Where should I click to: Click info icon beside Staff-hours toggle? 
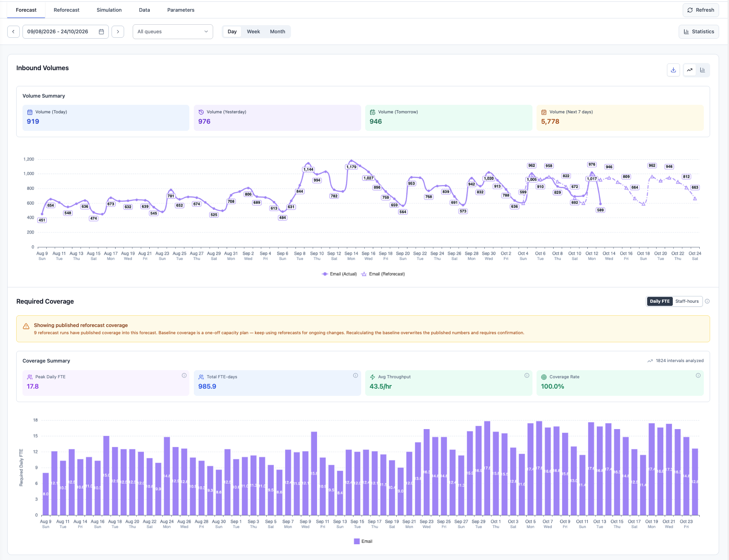click(707, 301)
